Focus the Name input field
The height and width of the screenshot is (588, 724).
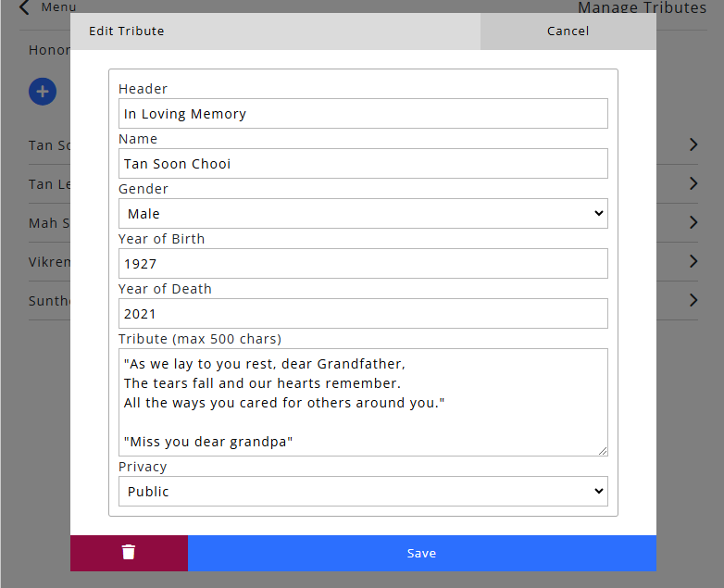[x=363, y=164]
